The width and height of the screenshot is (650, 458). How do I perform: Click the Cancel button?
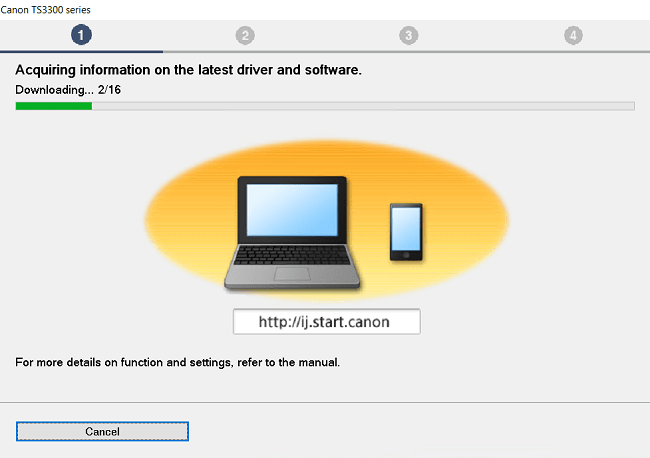pyautogui.click(x=102, y=431)
